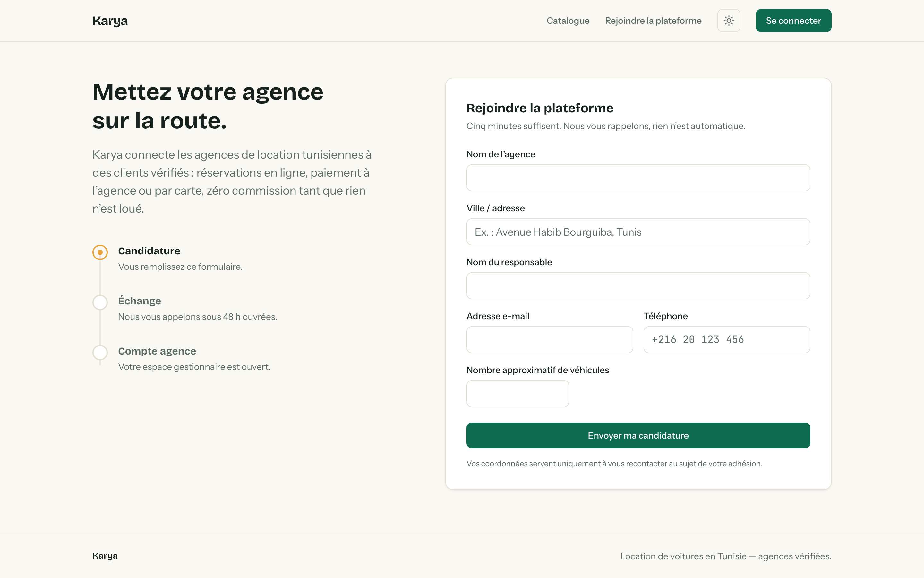The width and height of the screenshot is (924, 578).
Task: Focus the Nom de l'agence field
Action: (638, 178)
